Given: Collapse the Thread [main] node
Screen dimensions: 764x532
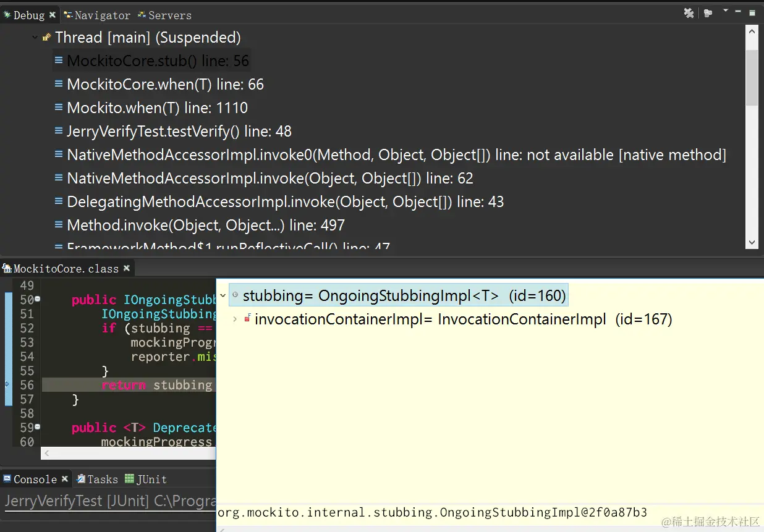Looking at the screenshot, I should 35,38.
